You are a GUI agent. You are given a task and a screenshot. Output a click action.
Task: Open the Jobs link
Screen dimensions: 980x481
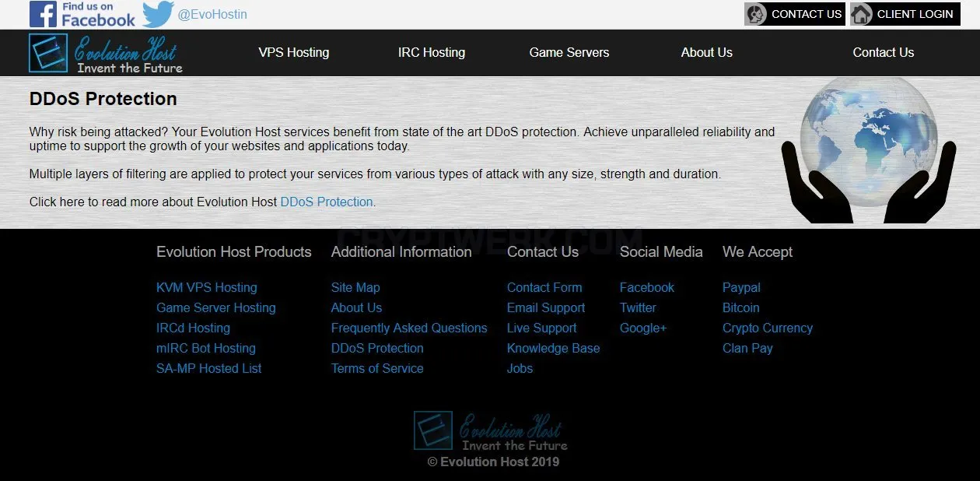[520, 368]
